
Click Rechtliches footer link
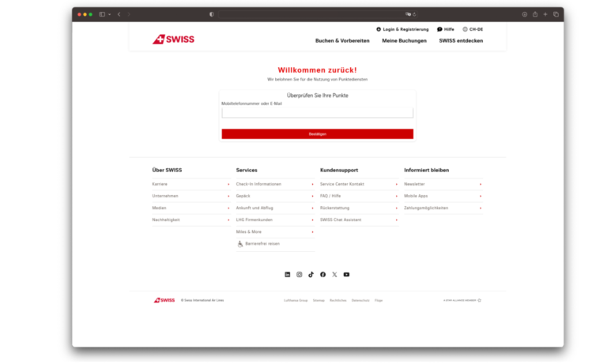[338, 301]
